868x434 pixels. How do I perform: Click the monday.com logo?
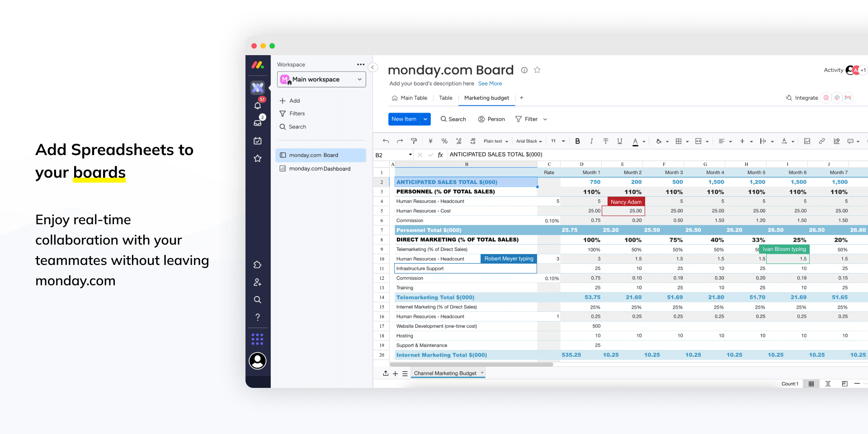pos(258,65)
